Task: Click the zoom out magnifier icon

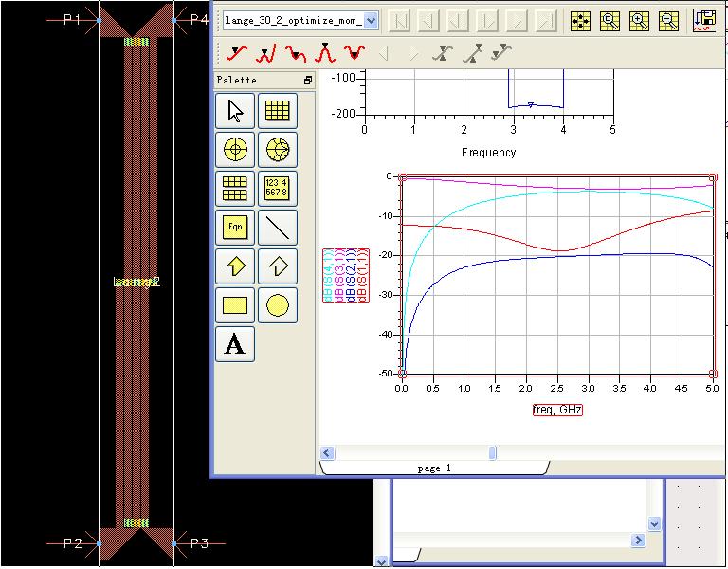Action: 668,21
